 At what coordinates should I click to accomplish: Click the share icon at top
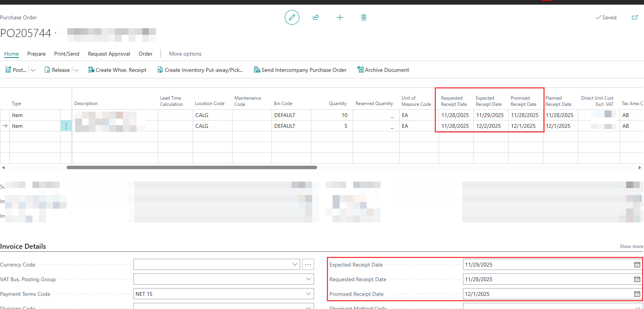tap(316, 17)
